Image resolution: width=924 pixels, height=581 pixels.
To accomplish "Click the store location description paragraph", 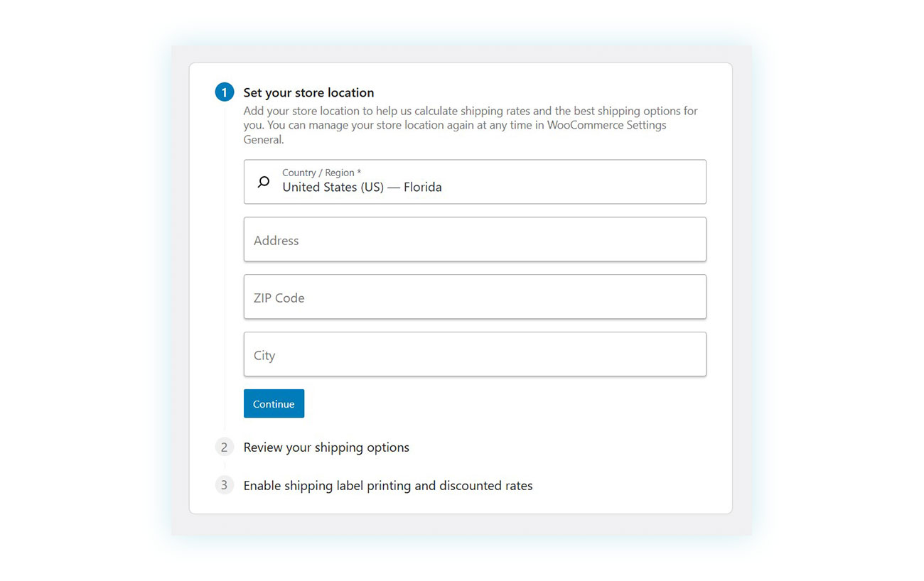I will tap(471, 125).
